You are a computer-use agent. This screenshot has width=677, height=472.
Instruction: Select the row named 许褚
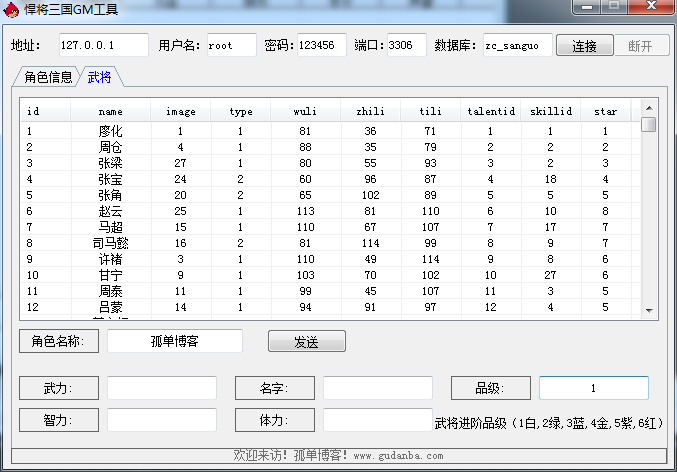[330, 259]
